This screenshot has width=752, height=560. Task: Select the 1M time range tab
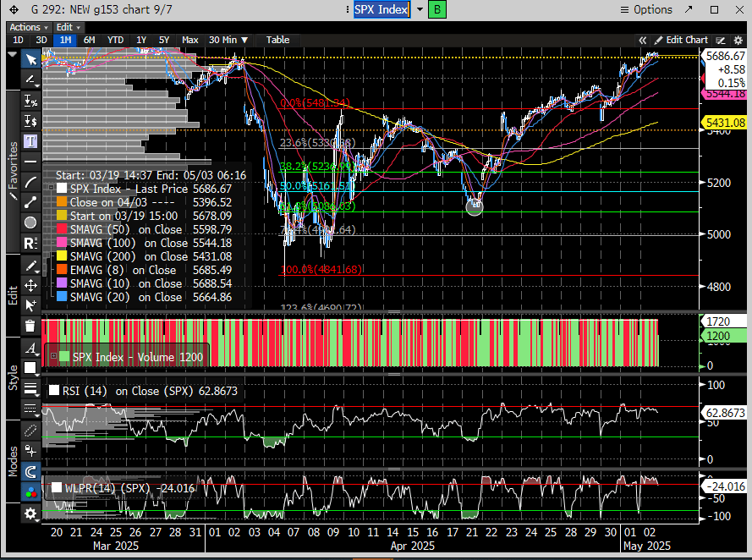click(66, 40)
